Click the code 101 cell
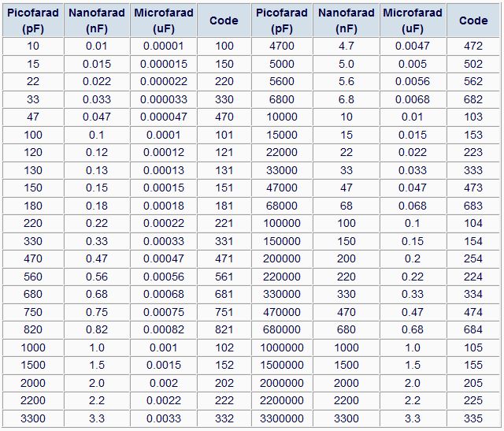This screenshot has width=504, height=431. click(224, 135)
